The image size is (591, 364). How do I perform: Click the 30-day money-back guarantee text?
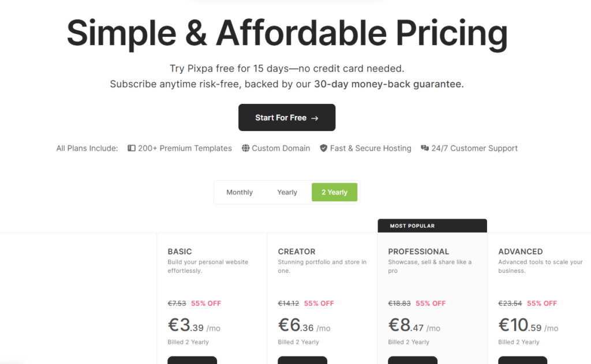(x=388, y=84)
